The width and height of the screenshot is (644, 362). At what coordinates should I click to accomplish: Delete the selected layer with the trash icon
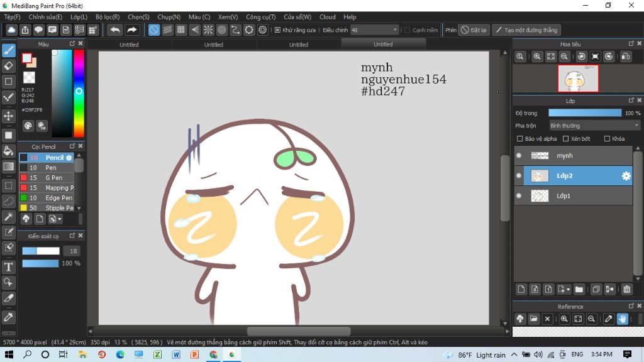(x=627, y=289)
